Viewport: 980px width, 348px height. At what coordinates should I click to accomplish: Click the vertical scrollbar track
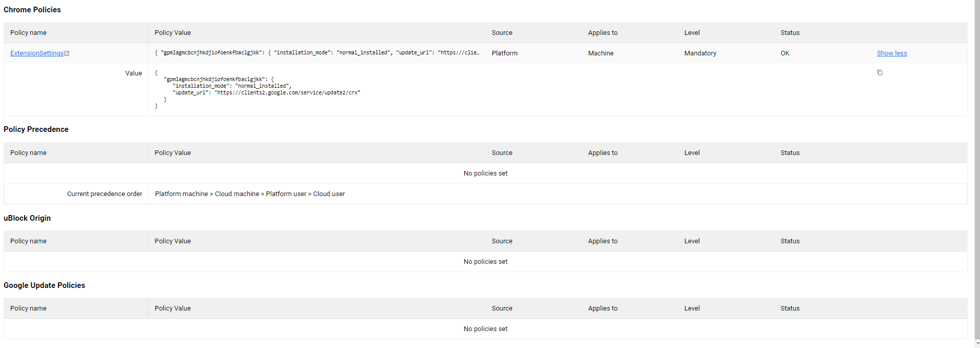pyautogui.click(x=977, y=205)
